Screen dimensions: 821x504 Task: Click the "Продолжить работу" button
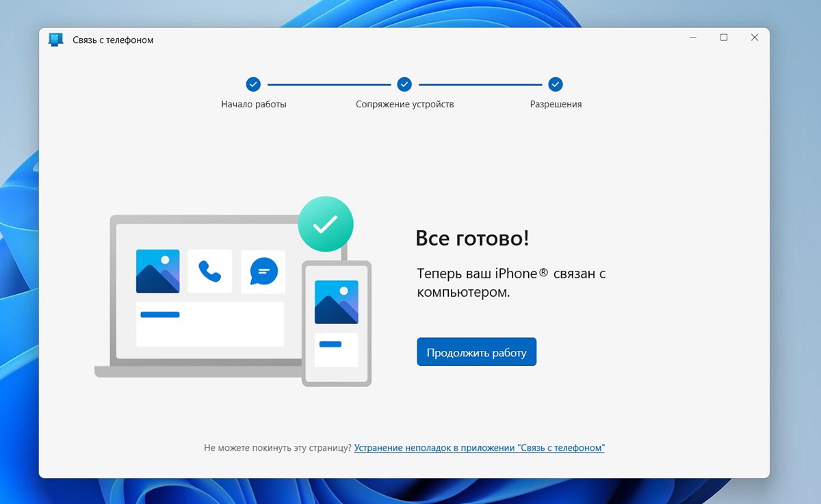pyautogui.click(x=476, y=352)
